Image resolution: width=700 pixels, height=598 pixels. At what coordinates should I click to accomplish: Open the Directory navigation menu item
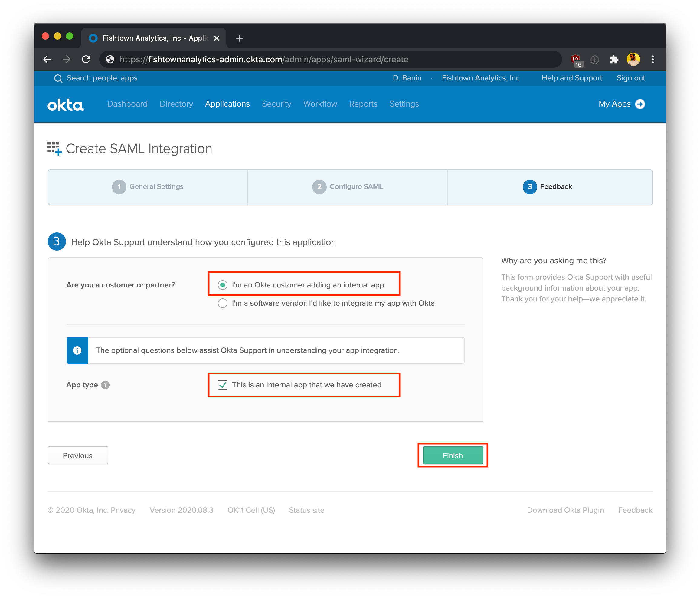(175, 104)
